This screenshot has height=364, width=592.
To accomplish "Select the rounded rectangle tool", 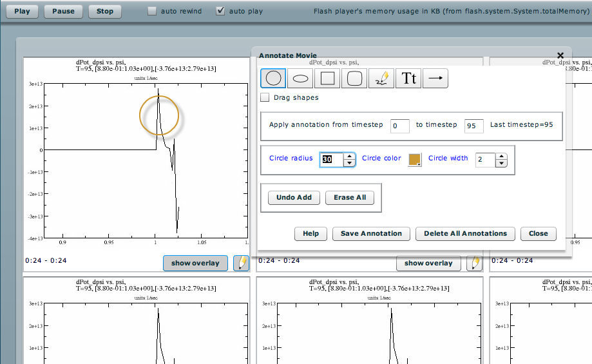I will [x=354, y=78].
